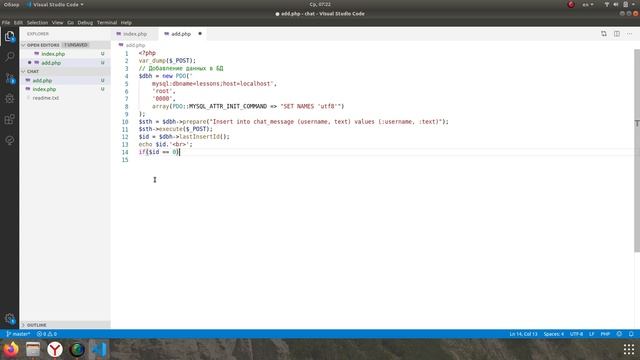
Task: Switch to Visual Studio Code in dock
Action: click(99, 349)
